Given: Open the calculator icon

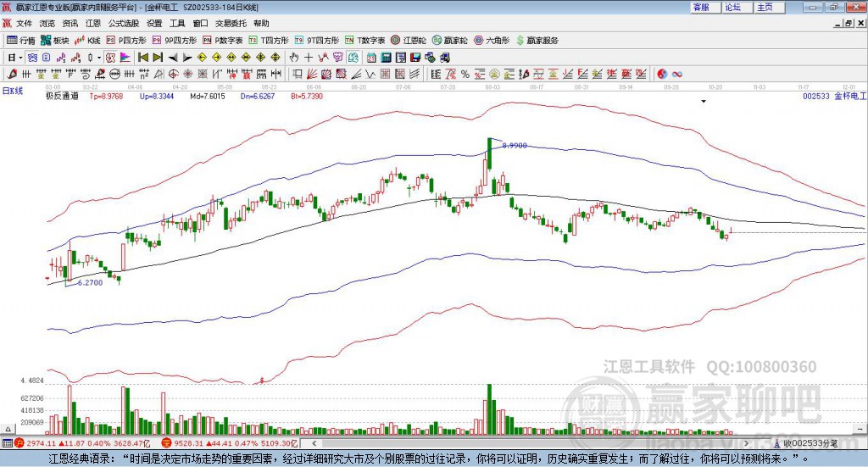Looking at the screenshot, I should [x=386, y=58].
